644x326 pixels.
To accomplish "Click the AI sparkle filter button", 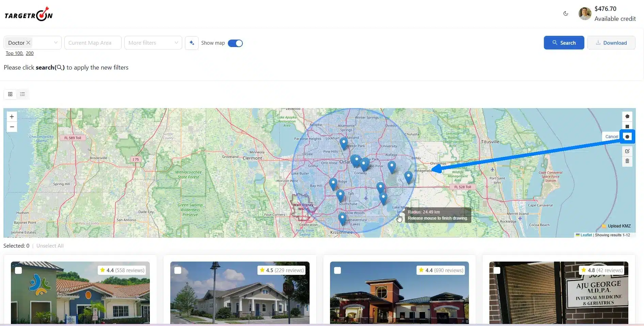I will 192,43.
